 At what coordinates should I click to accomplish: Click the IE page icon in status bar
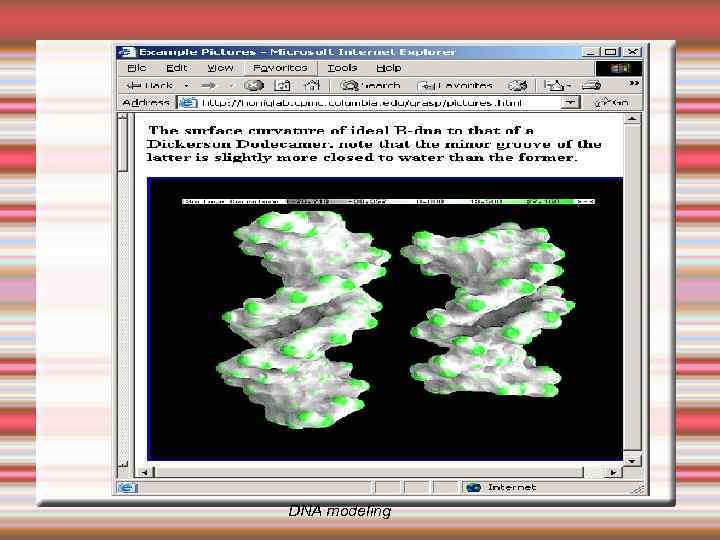click(125, 487)
